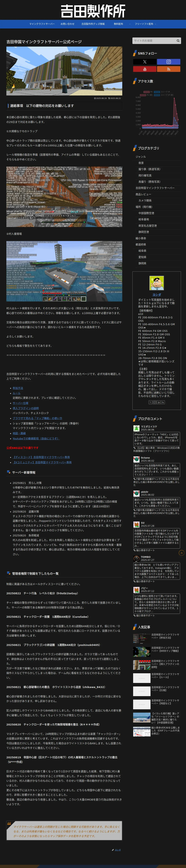Open the RSS feed button
Screen dimensions: 186x868
point(168,69)
